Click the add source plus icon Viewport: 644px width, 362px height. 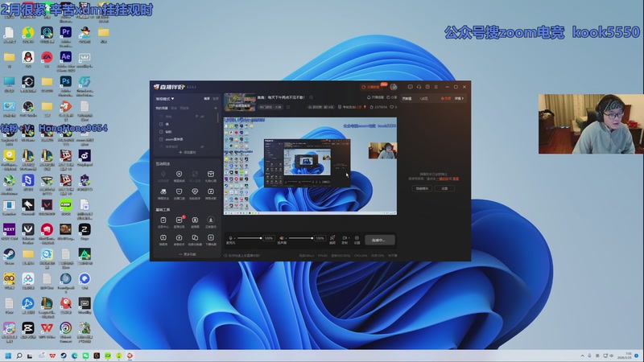pos(215,107)
